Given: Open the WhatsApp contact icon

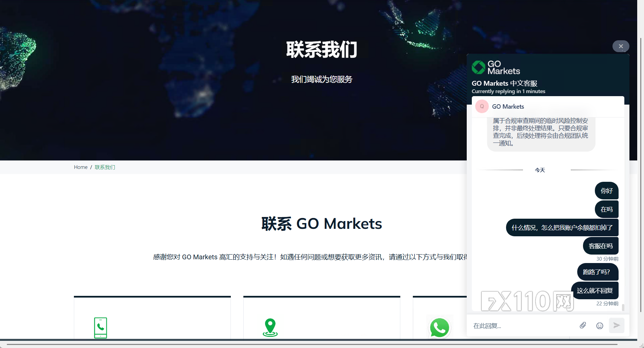Looking at the screenshot, I should click(439, 328).
